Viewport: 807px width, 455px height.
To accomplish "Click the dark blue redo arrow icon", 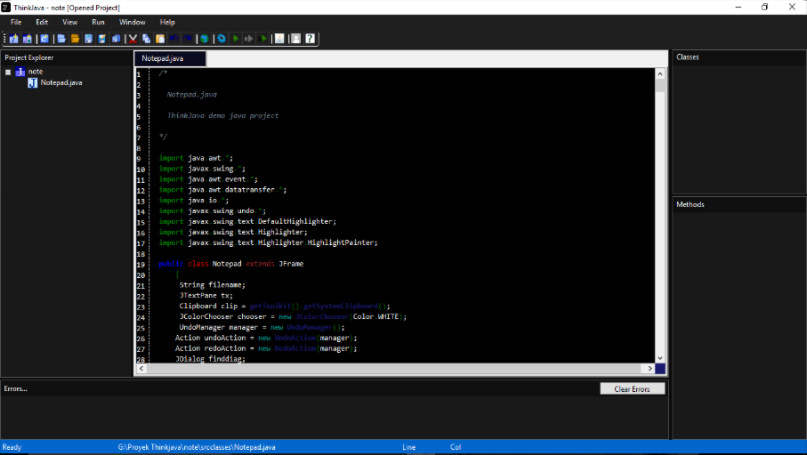I will pos(188,39).
